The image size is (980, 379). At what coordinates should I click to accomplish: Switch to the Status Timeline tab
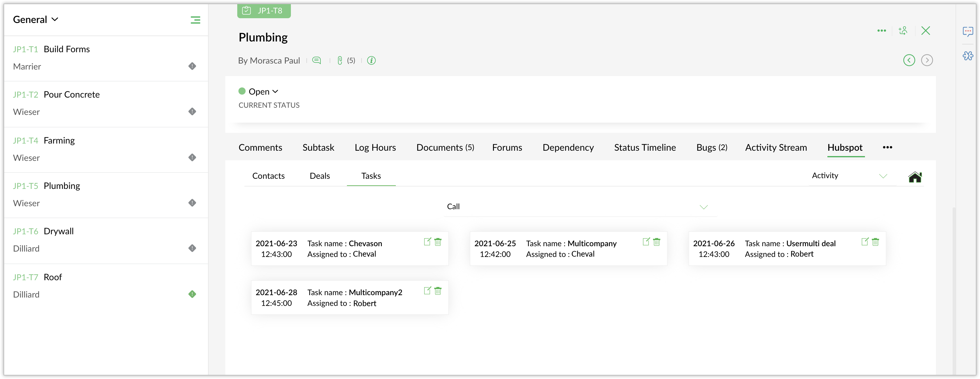645,147
